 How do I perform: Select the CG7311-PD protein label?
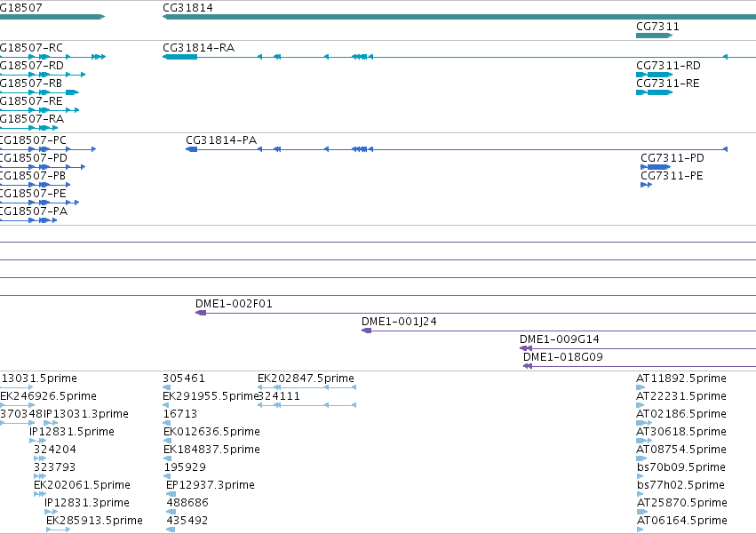[672, 158]
